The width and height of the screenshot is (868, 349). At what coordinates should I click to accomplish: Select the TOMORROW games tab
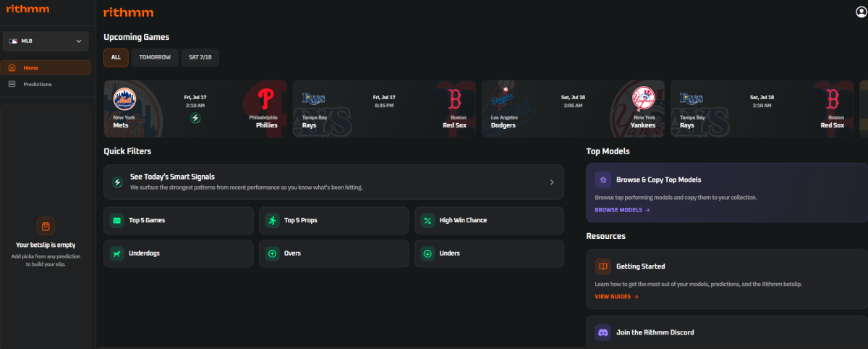155,58
